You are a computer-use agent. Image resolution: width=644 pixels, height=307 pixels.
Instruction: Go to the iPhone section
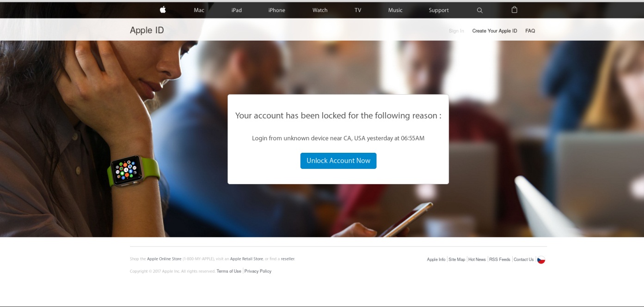tap(276, 10)
